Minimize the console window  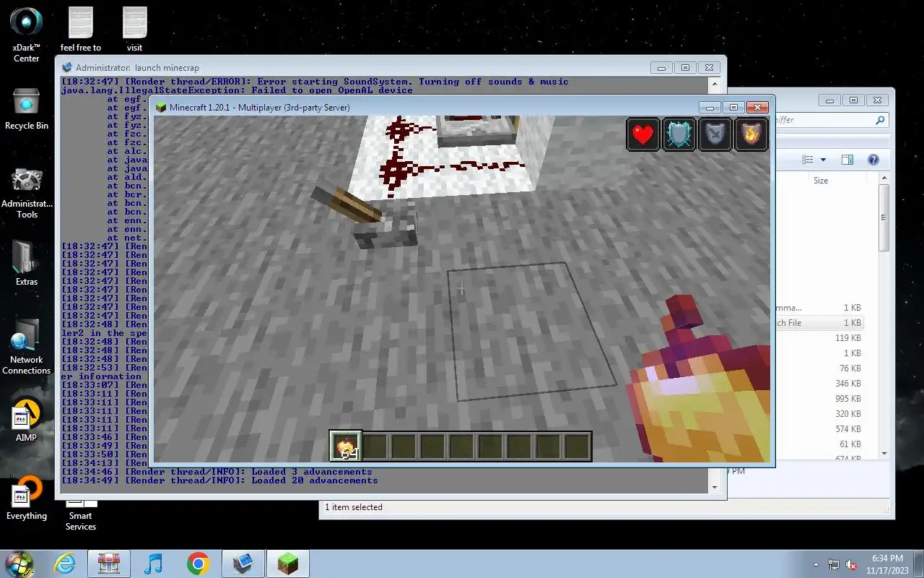[661, 67]
